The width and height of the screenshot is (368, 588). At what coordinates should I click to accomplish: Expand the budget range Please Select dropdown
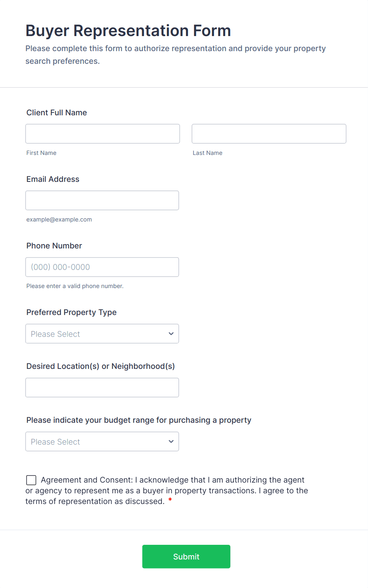point(102,441)
